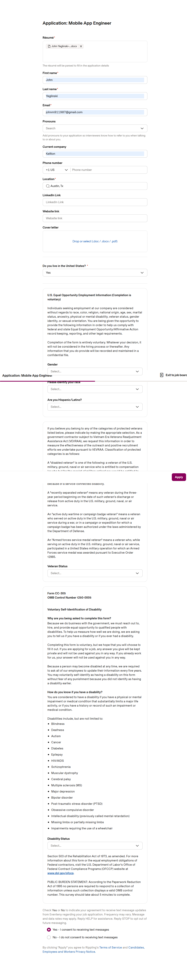Screen dimensions: 187x980
Task: Open the live in United States dropdown
Action: coord(95,273)
